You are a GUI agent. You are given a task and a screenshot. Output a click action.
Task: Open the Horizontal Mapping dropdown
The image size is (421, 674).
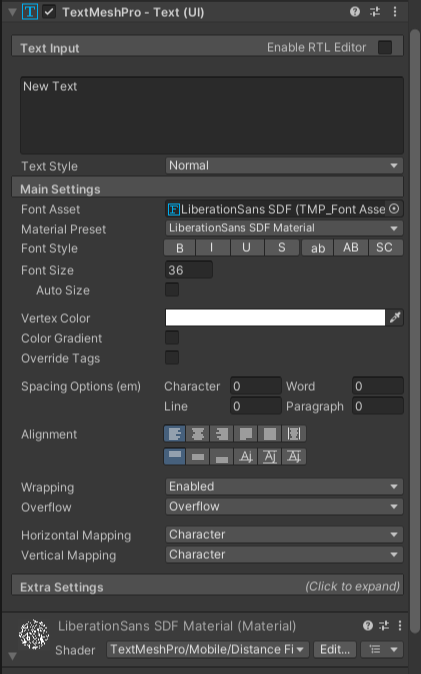pyautogui.click(x=284, y=534)
